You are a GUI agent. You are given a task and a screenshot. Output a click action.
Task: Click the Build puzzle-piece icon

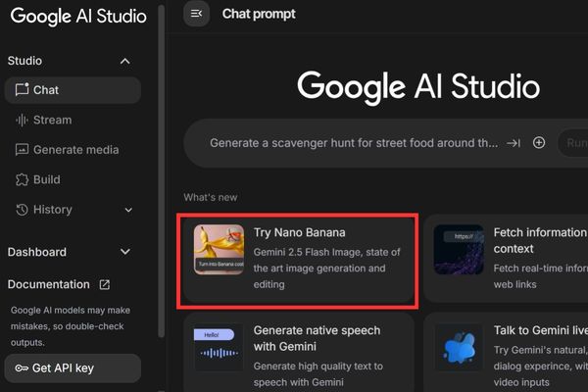[23, 179]
